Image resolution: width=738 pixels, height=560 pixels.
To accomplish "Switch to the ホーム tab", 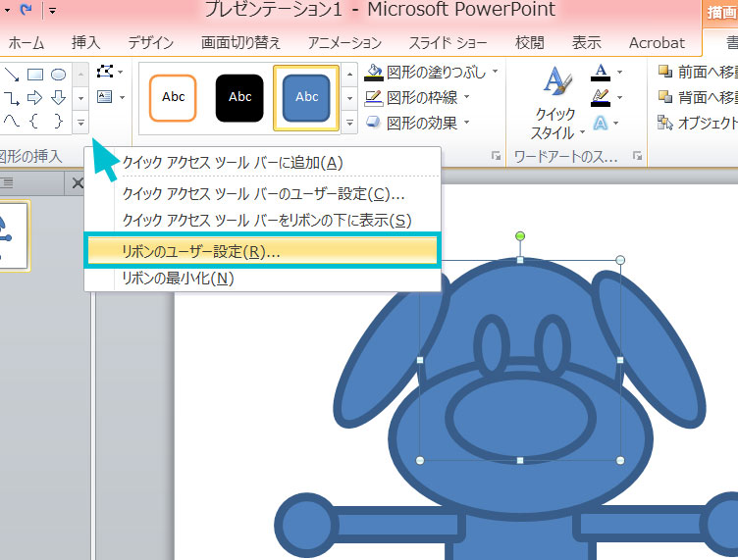I will pos(26,43).
